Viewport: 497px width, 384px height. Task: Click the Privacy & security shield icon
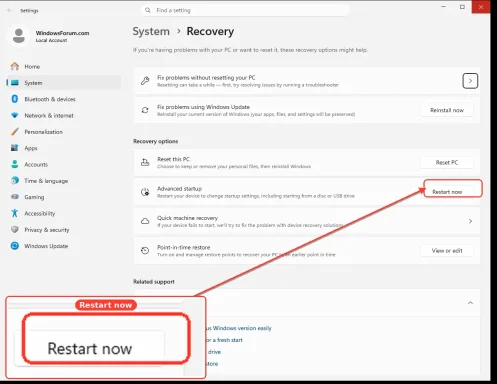(15, 229)
